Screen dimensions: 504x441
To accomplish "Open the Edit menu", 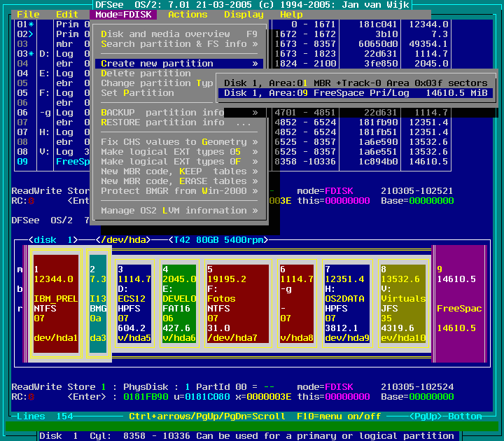I will 67,14.
